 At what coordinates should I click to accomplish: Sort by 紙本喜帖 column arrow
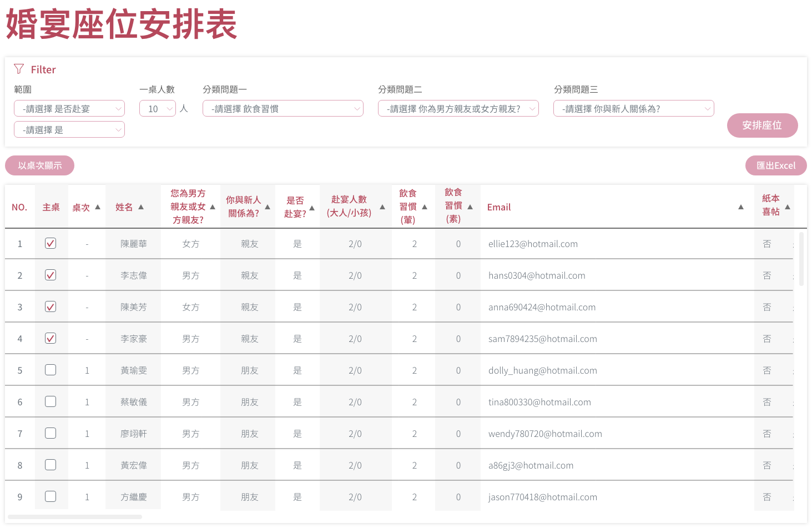788,207
